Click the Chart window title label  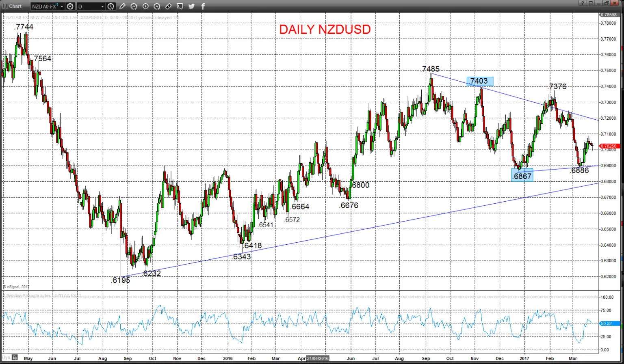pos(15,6)
